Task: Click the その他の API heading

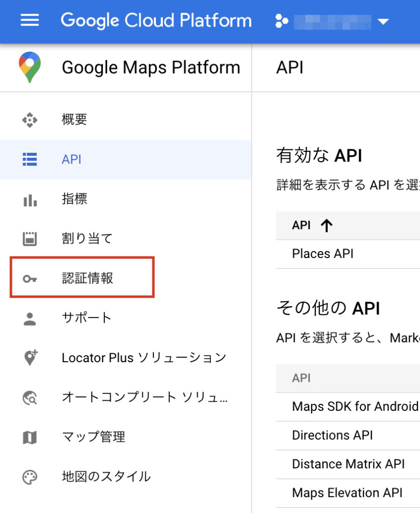Action: [328, 308]
